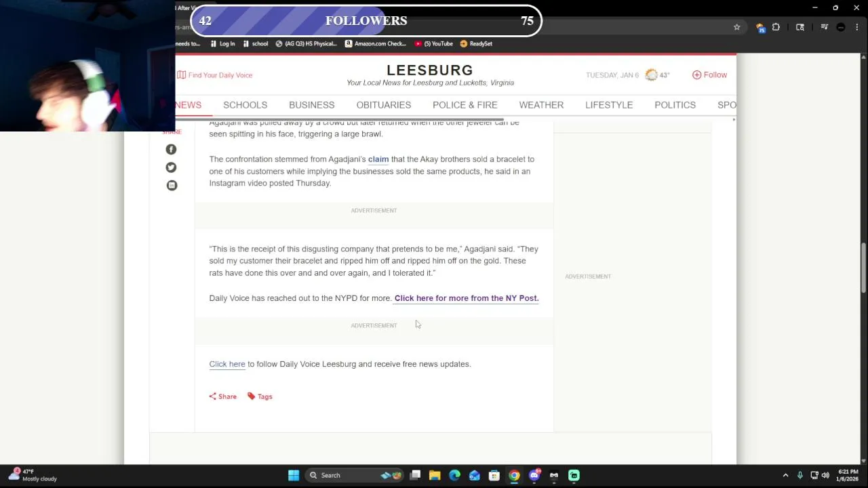Open the LIFESTYLE section
Viewport: 868px width, 488px height.
(x=609, y=105)
